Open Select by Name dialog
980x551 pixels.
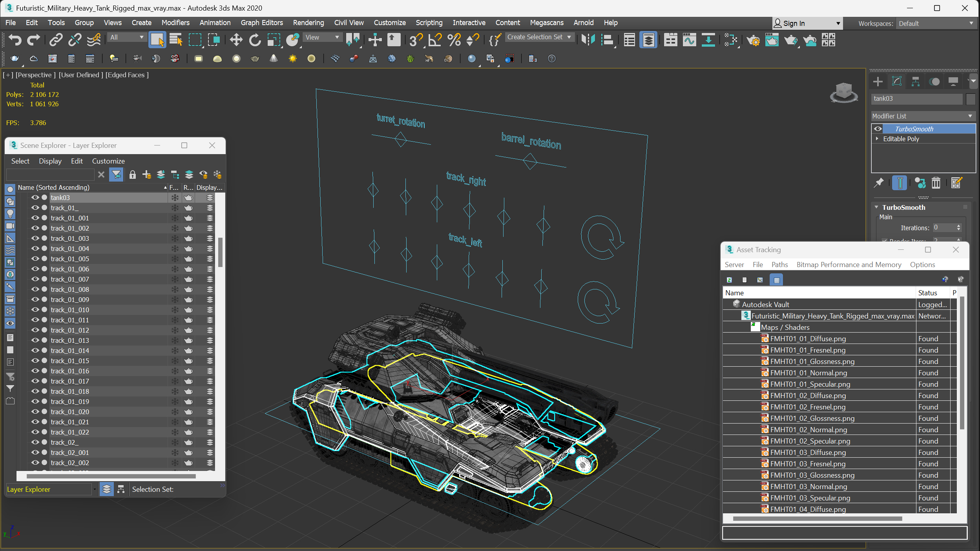pos(176,40)
